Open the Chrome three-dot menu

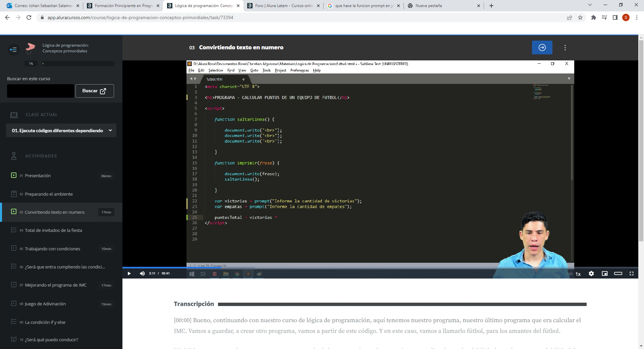(x=637, y=17)
